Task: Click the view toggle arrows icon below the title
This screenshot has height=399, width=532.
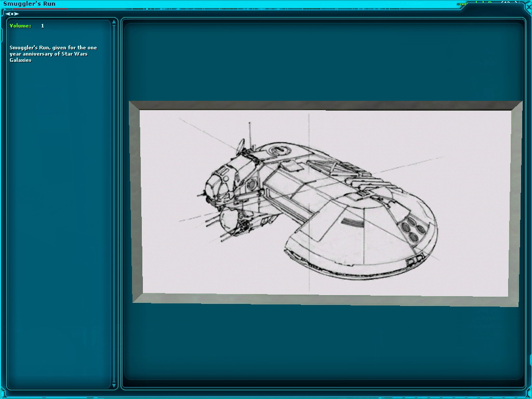Action: tap(12, 14)
